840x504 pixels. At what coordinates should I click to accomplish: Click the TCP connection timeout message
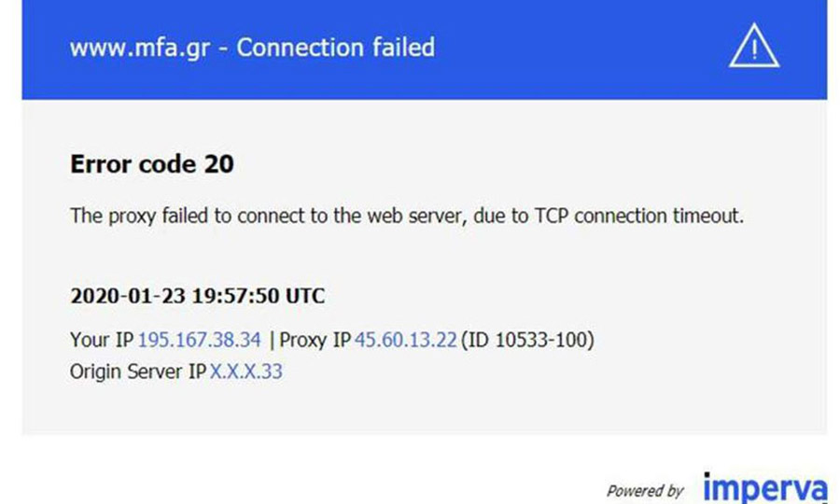[407, 216]
